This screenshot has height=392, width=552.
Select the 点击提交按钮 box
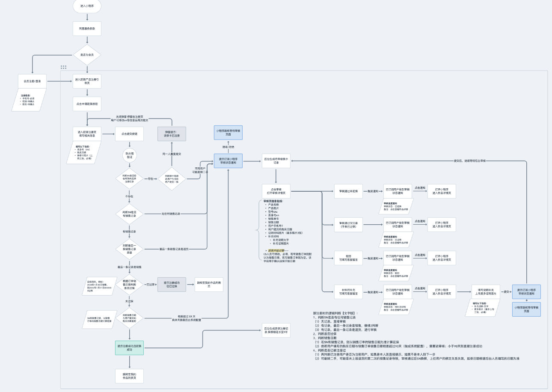[x=129, y=134]
